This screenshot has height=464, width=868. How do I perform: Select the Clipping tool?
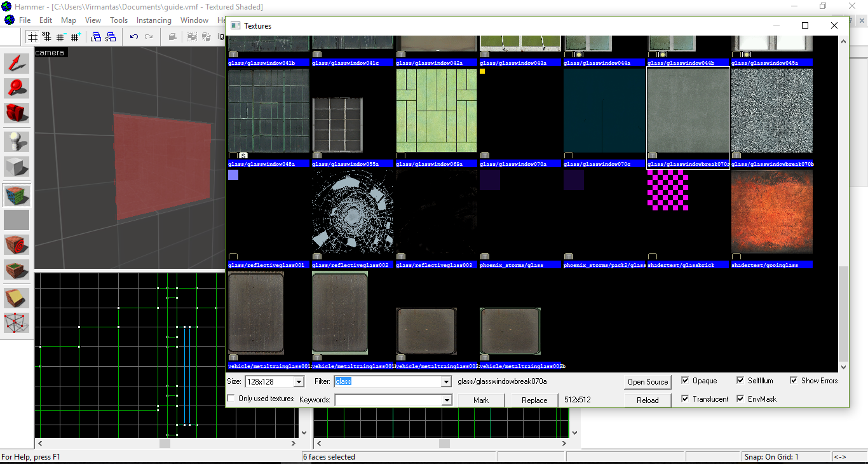click(x=17, y=297)
